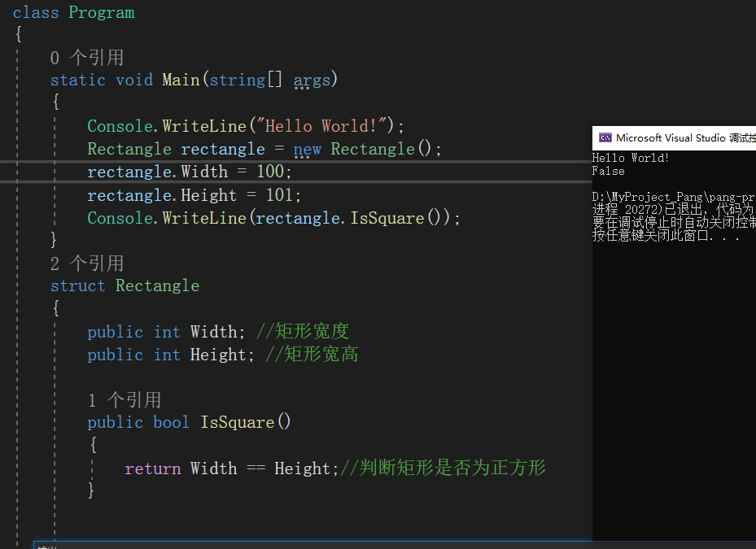Click the underlined 'new' keyword
This screenshot has height=549, width=756.
click(307, 149)
